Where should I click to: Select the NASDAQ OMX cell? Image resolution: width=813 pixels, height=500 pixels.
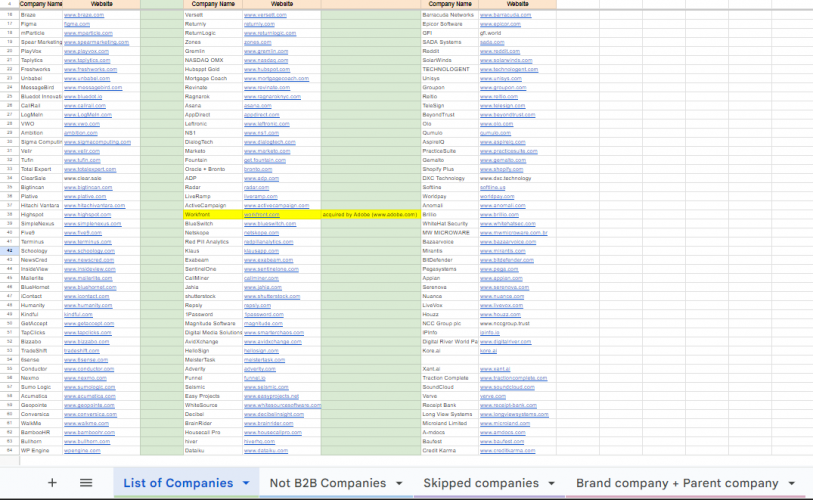point(213,60)
